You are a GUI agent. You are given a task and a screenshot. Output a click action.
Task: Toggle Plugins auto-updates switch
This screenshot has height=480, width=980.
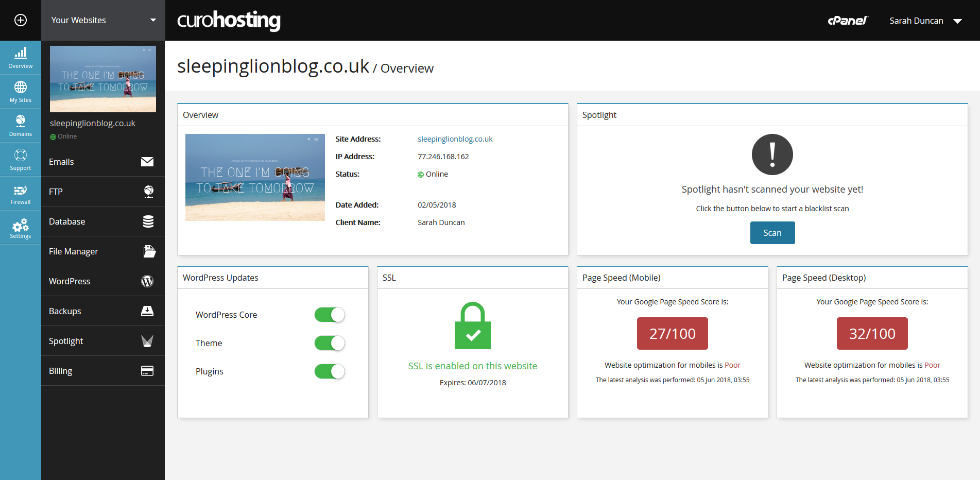point(330,371)
